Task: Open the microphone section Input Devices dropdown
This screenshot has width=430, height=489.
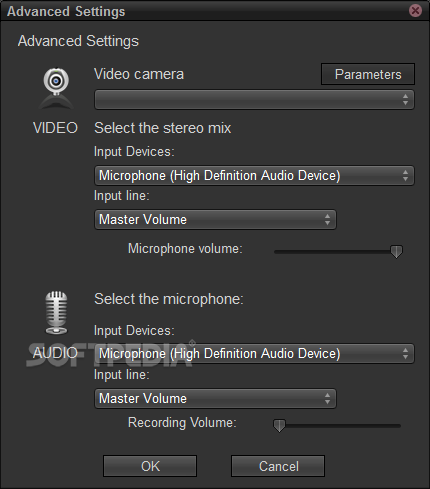Action: [254, 353]
